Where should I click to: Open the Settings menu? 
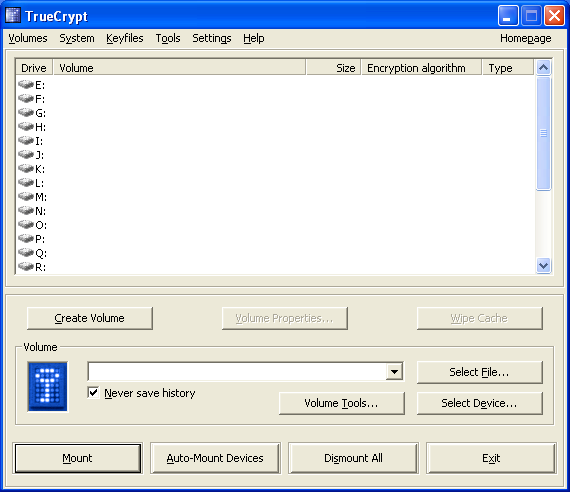[x=212, y=38]
